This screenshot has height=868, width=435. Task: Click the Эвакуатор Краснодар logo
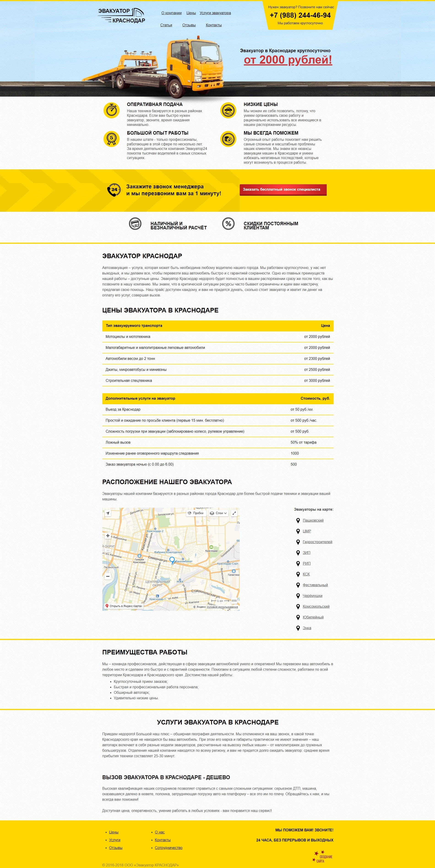121,16
